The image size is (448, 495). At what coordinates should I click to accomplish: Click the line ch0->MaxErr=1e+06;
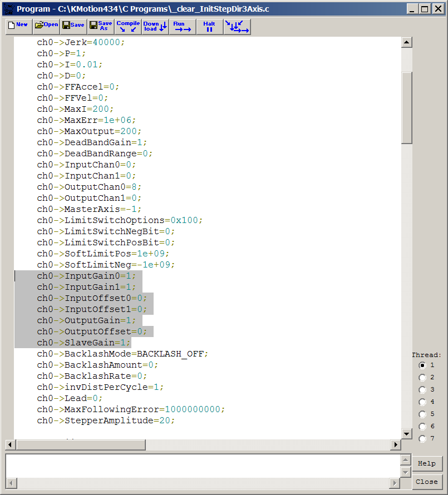(x=86, y=120)
